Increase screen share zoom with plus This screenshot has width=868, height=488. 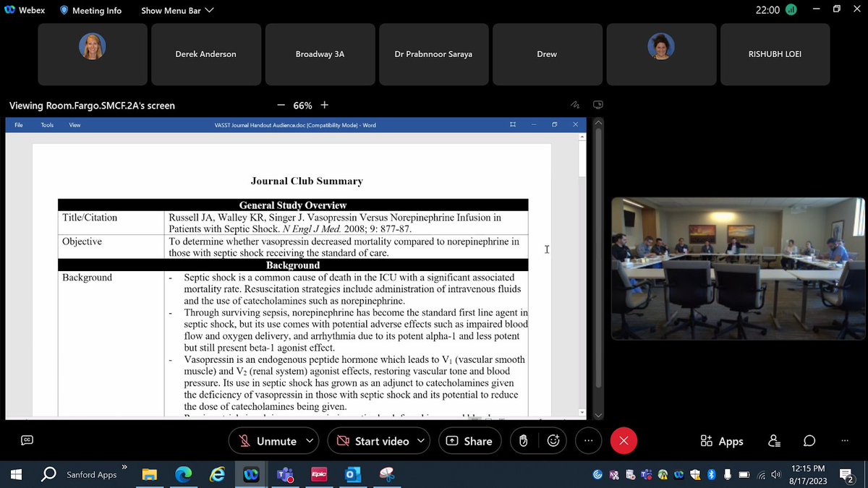323,104
